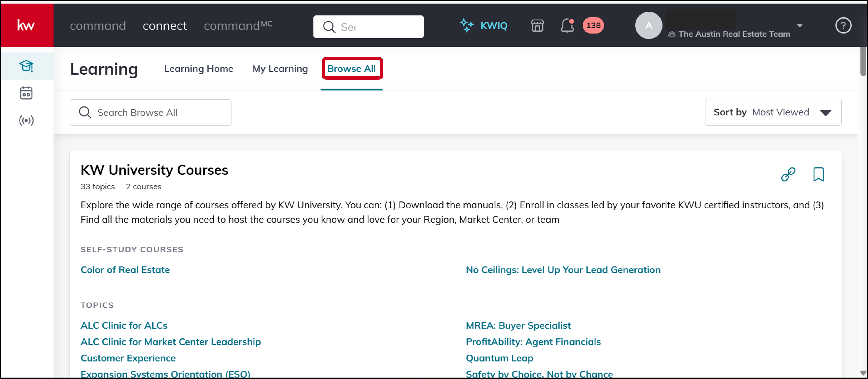Open the MREA: Buyer Specialist topic

(x=518, y=325)
